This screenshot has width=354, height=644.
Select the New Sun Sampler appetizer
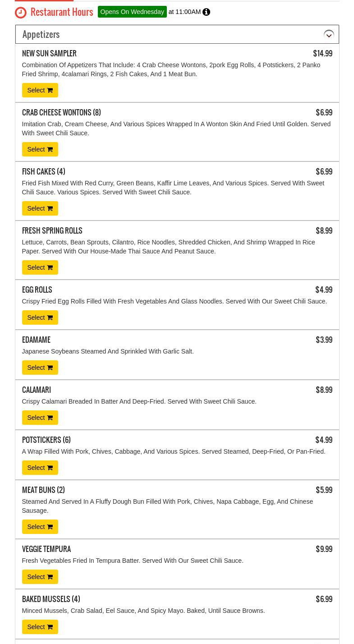[x=40, y=90]
